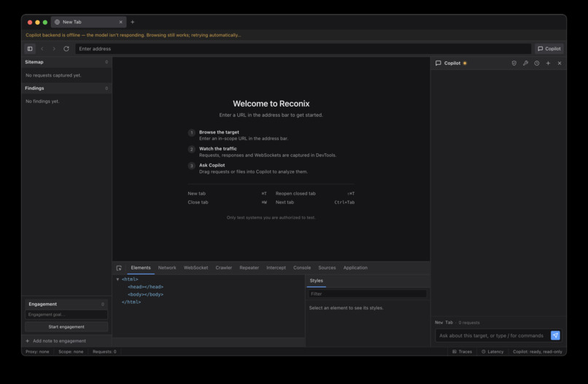The height and width of the screenshot is (384, 588).
Task: Open the Crawler tab
Action: point(223,268)
